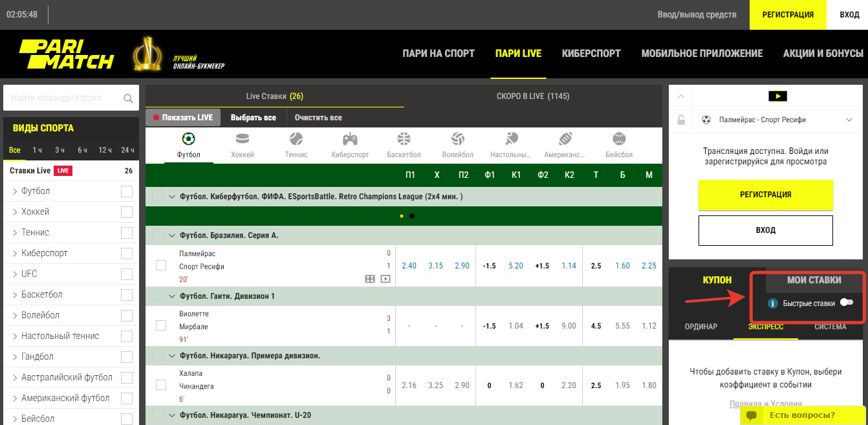
Task: Select the table tennis paddle icon
Action: 512,138
